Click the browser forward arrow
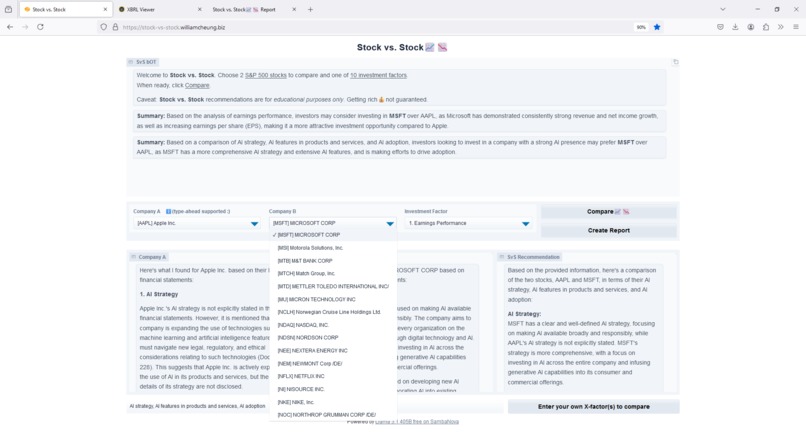Image resolution: width=806 pixels, height=433 pixels. 25,27
